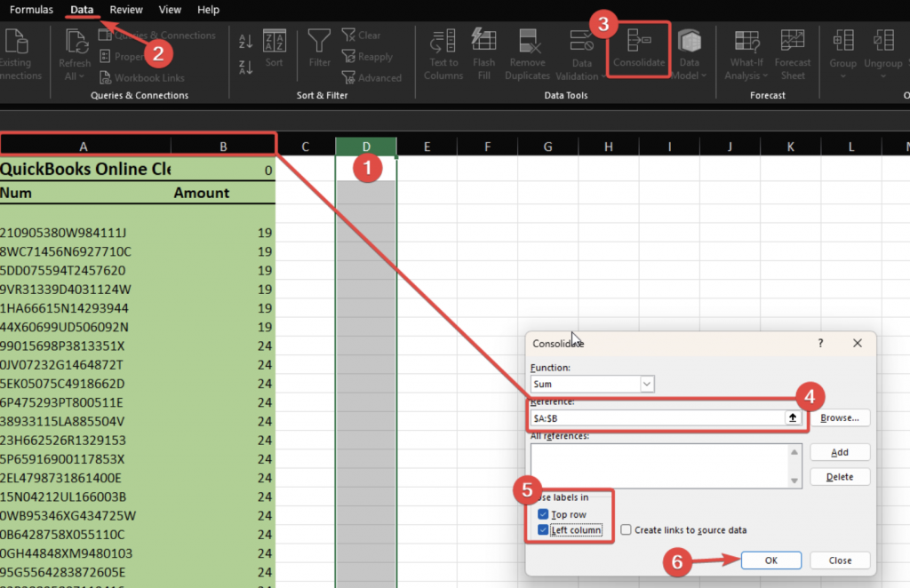Open the Function dropdown showing Sum
910x588 pixels.
coord(647,384)
